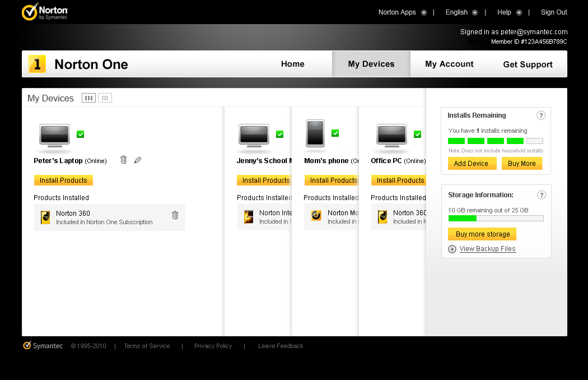Open the Help menu
588x380 pixels.
pyautogui.click(x=504, y=12)
